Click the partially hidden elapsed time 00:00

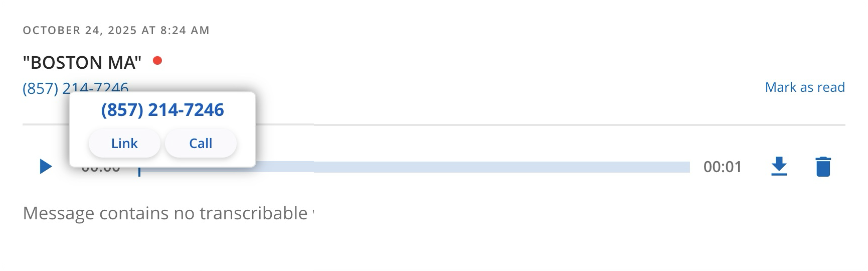tap(100, 170)
